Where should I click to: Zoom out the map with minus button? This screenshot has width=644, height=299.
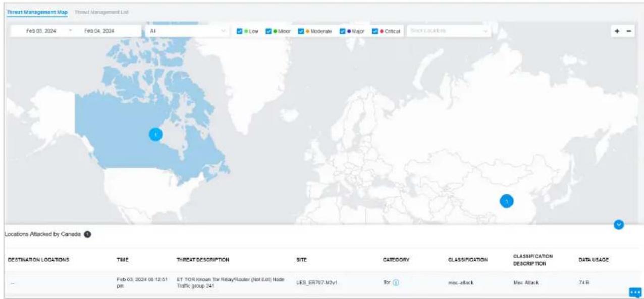tap(629, 31)
